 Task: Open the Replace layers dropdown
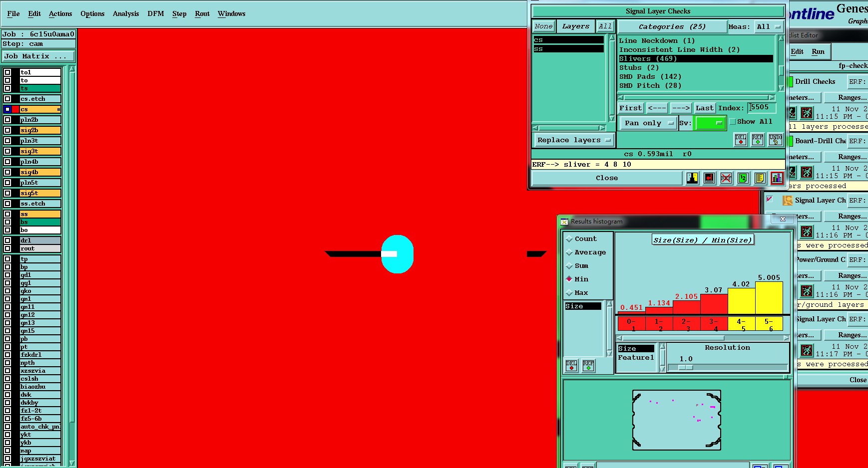point(574,140)
